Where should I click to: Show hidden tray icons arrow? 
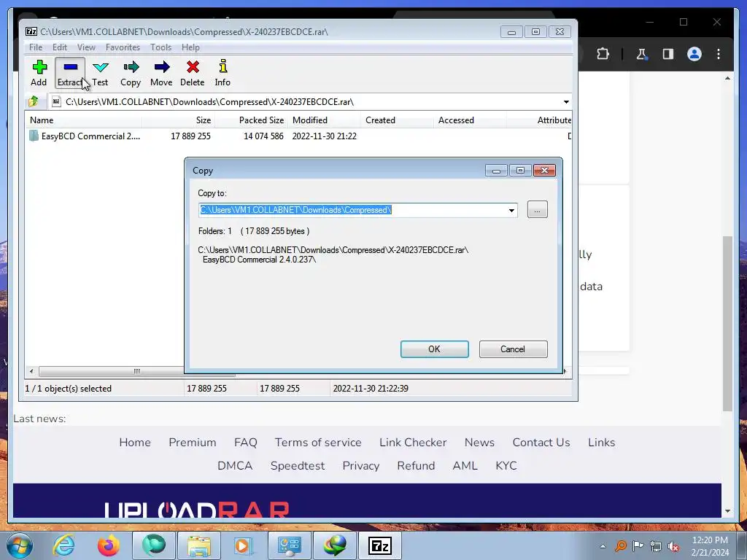pyautogui.click(x=603, y=546)
